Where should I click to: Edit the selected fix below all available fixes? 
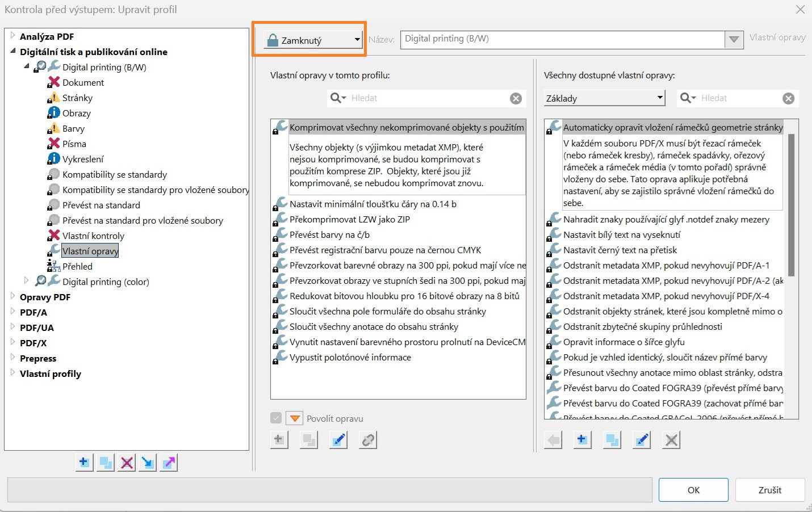tap(642, 440)
